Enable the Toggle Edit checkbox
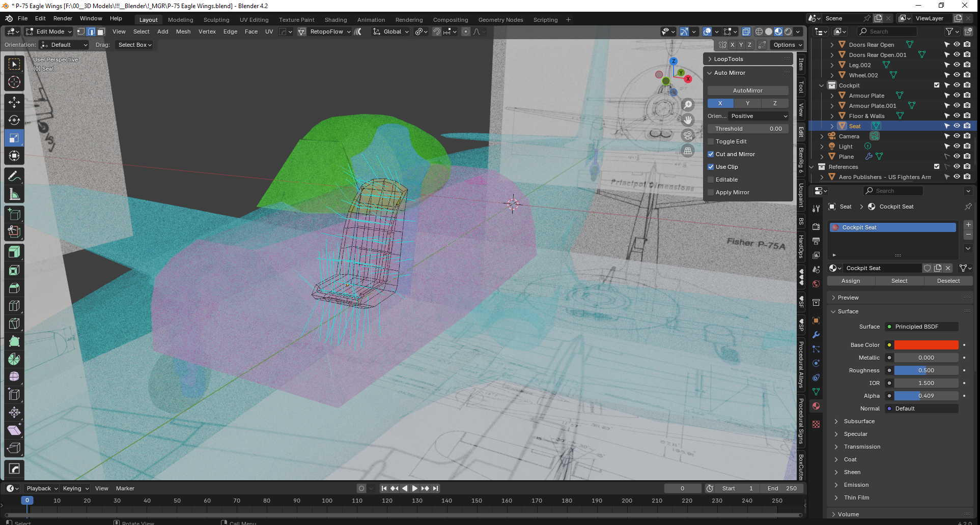980x525 pixels. [x=711, y=141]
